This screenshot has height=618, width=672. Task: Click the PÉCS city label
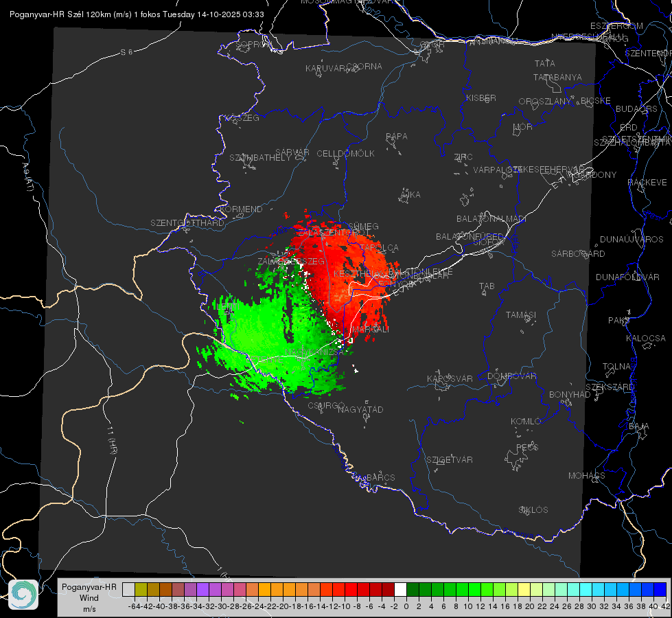tap(527, 447)
